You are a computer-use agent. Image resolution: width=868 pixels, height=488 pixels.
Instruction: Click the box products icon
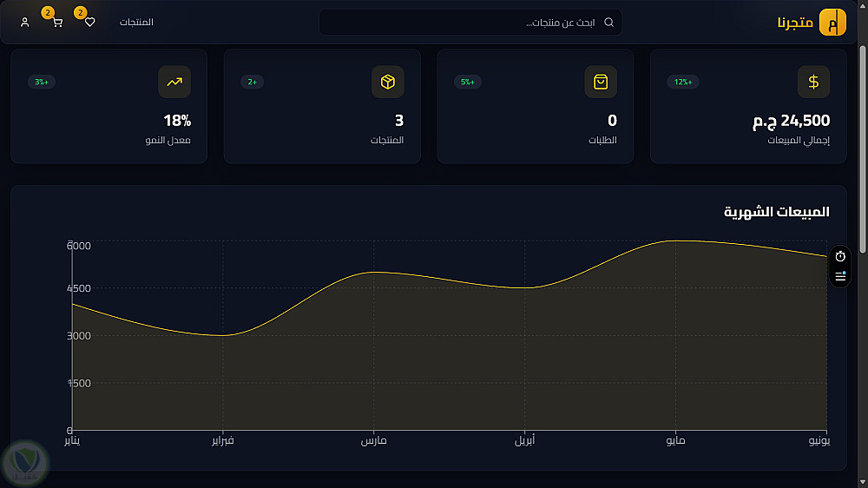coord(387,82)
